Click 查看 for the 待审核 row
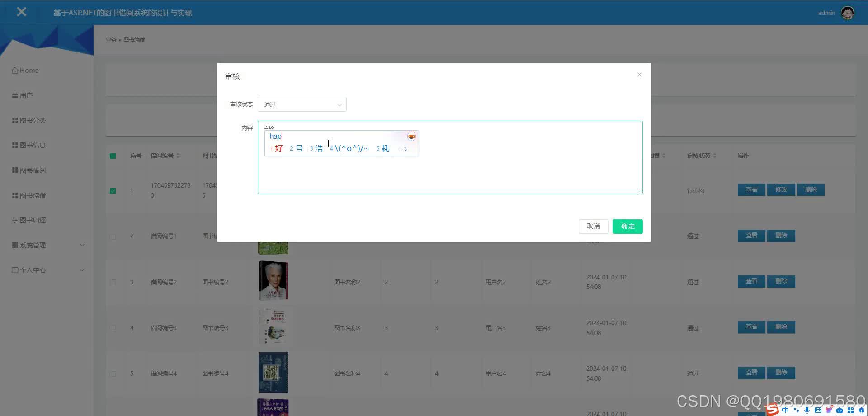 coord(751,190)
